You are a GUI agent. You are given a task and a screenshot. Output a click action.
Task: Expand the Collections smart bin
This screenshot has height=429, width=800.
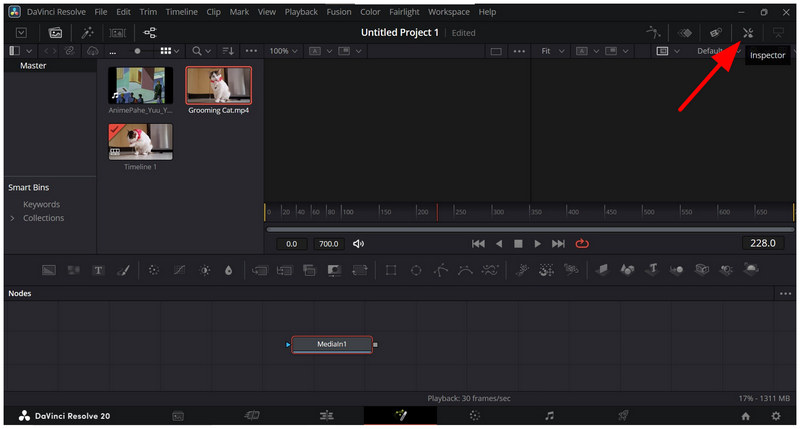point(12,218)
